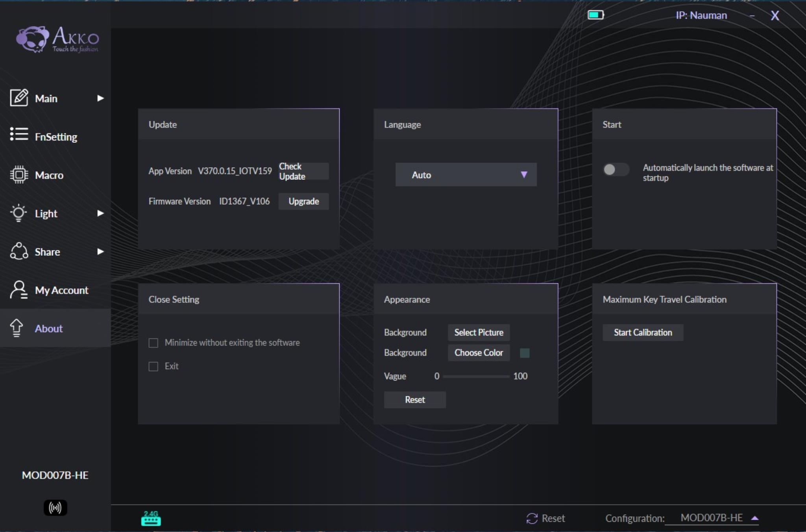Click the Macro chip icon
Image resolution: width=806 pixels, height=532 pixels.
coord(19,174)
